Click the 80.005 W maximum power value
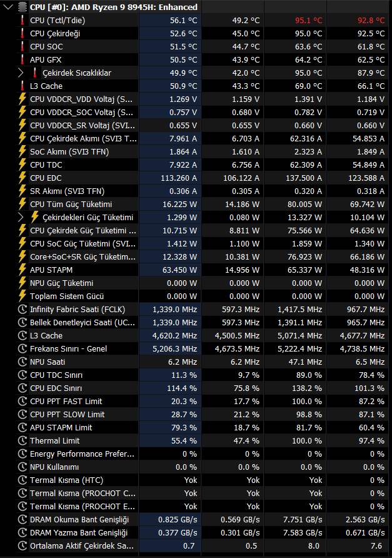The width and height of the screenshot is (392, 558). (304, 205)
